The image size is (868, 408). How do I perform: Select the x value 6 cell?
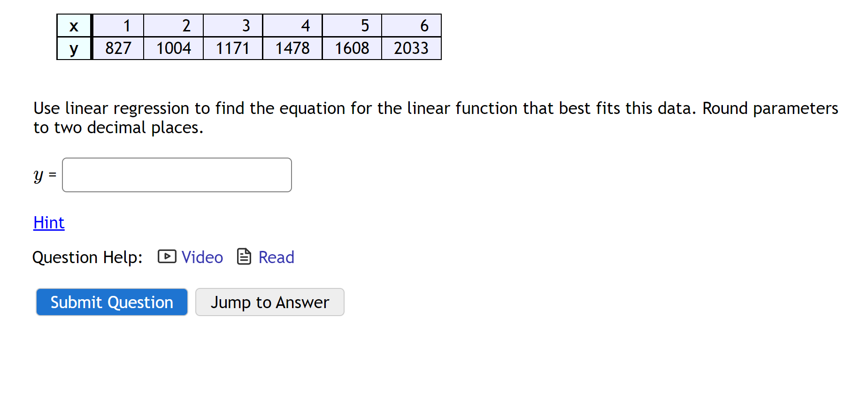point(411,26)
